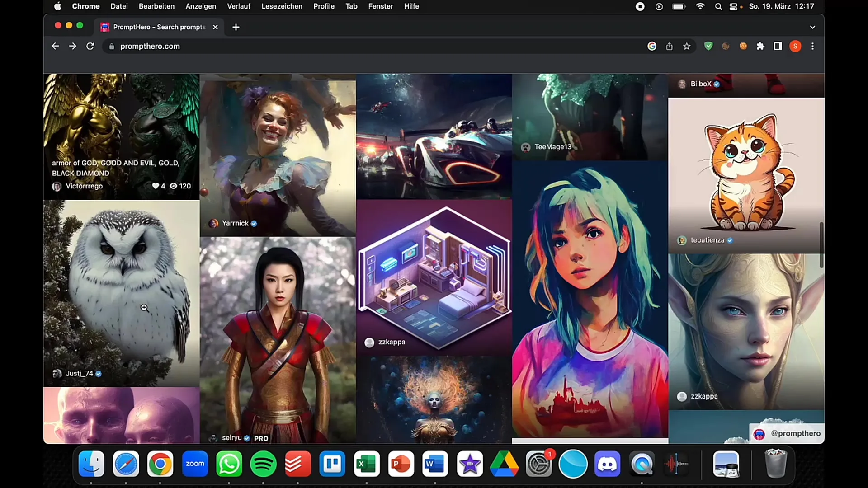Screen dimensions: 868x488
Task: Open a new tab with the plus button
Action: pos(236,27)
